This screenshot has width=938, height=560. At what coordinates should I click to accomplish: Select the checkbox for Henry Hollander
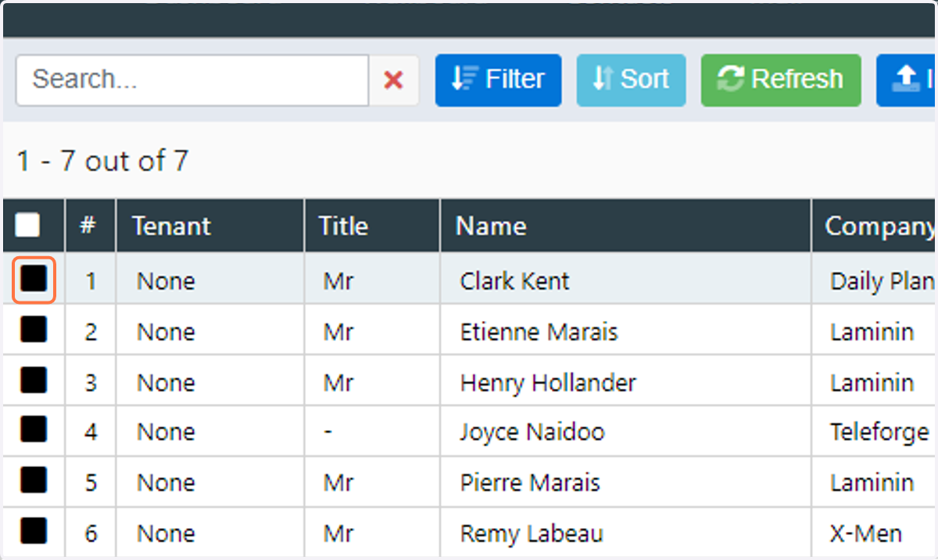[34, 380]
